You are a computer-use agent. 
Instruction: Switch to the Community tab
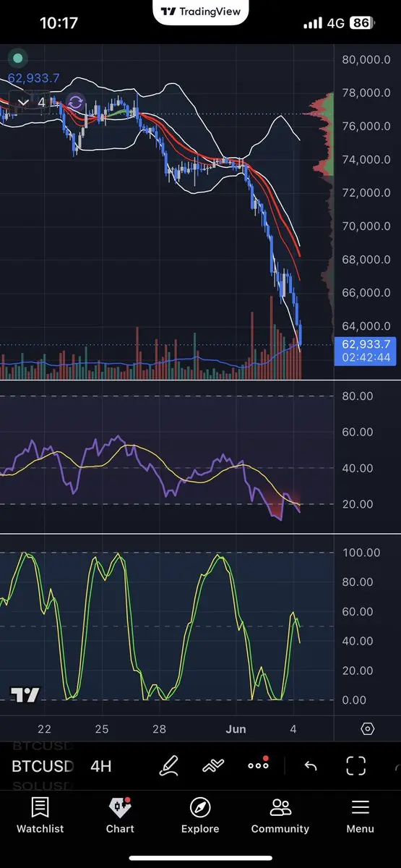tap(280, 816)
